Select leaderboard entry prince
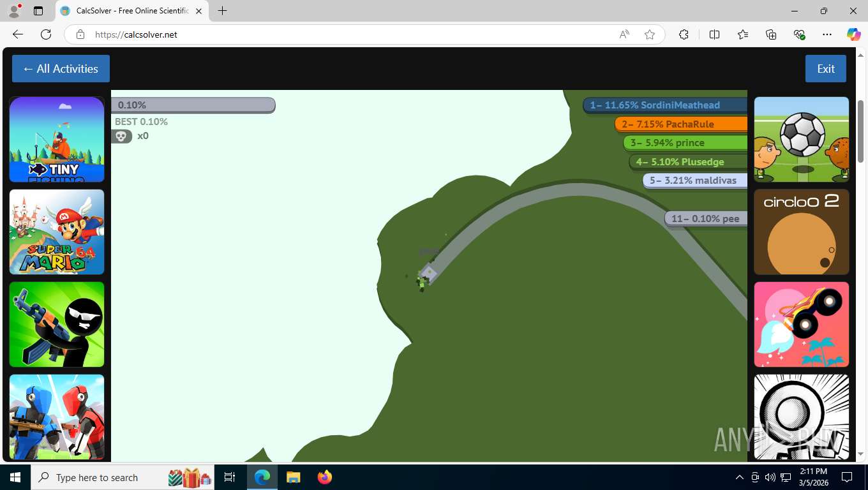Screen dimensions: 868x490 [x=685, y=143]
